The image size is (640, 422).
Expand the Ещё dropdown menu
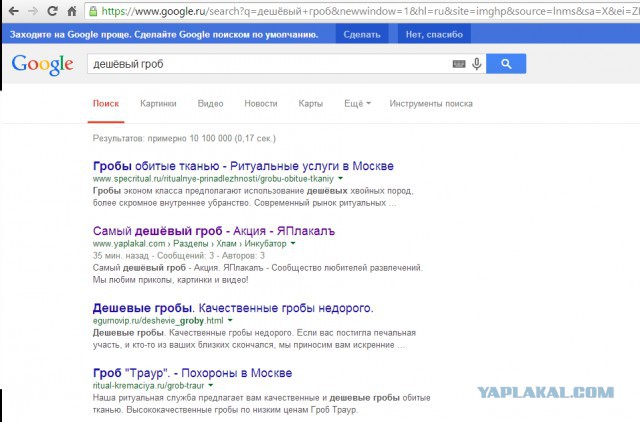click(358, 104)
